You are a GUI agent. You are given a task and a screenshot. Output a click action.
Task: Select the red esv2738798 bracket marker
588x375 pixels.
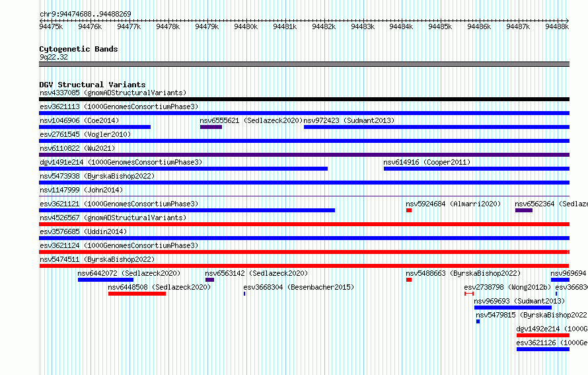(469, 294)
